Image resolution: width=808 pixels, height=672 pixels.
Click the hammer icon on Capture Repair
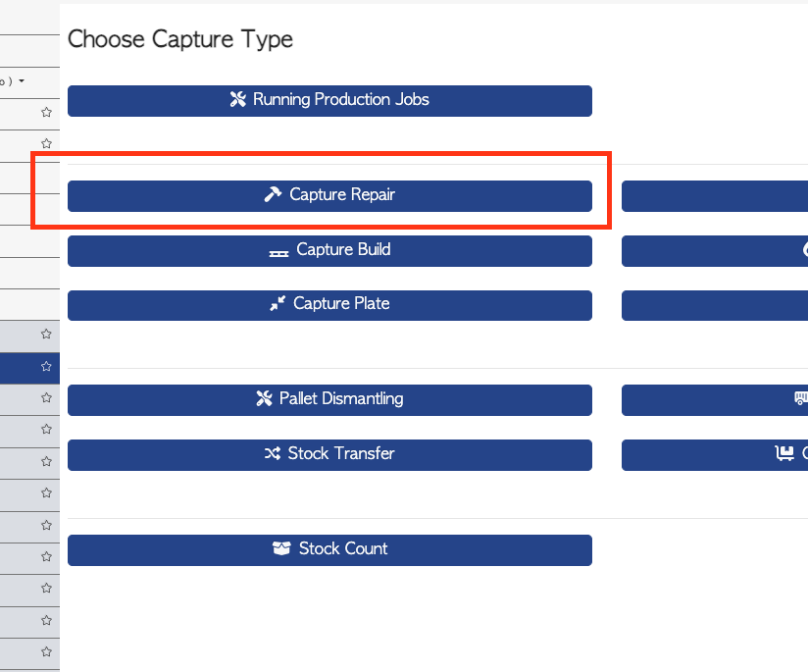273,194
